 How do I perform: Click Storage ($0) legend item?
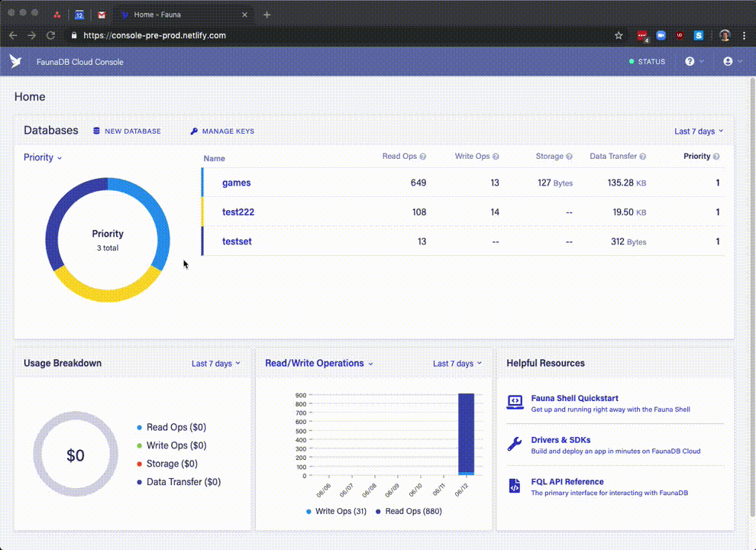167,464
